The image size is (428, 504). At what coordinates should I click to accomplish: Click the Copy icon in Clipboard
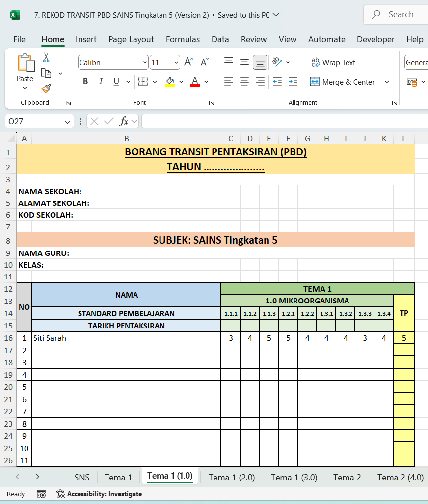coord(46,73)
